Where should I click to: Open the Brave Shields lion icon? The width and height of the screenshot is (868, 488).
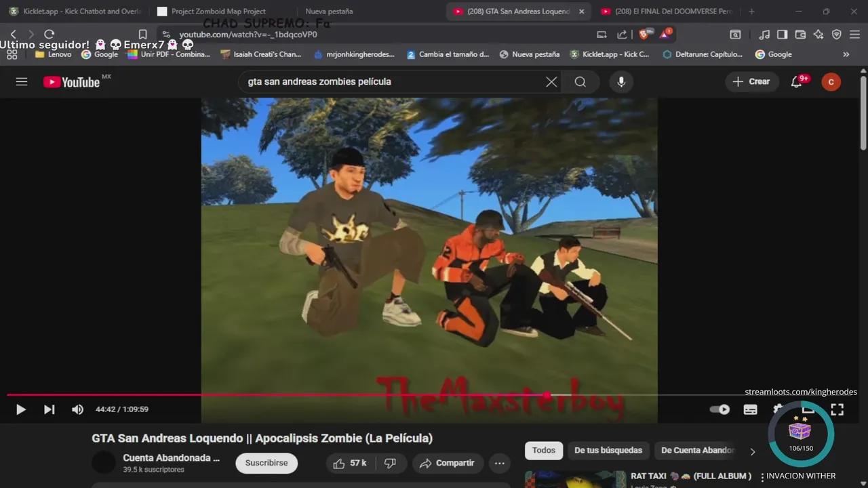click(644, 34)
